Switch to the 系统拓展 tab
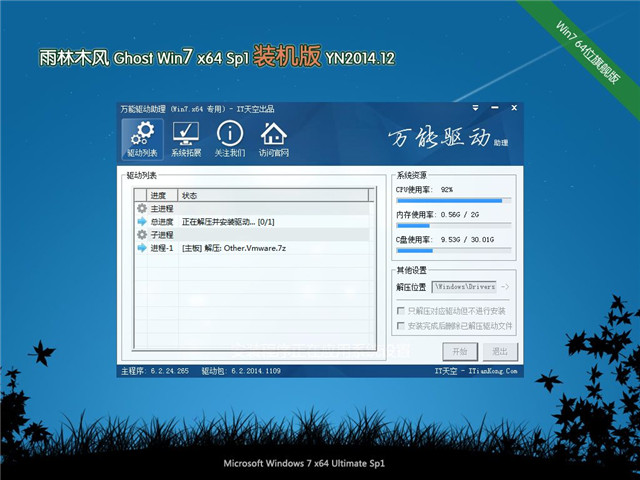This screenshot has width=640, height=480. 186,139
